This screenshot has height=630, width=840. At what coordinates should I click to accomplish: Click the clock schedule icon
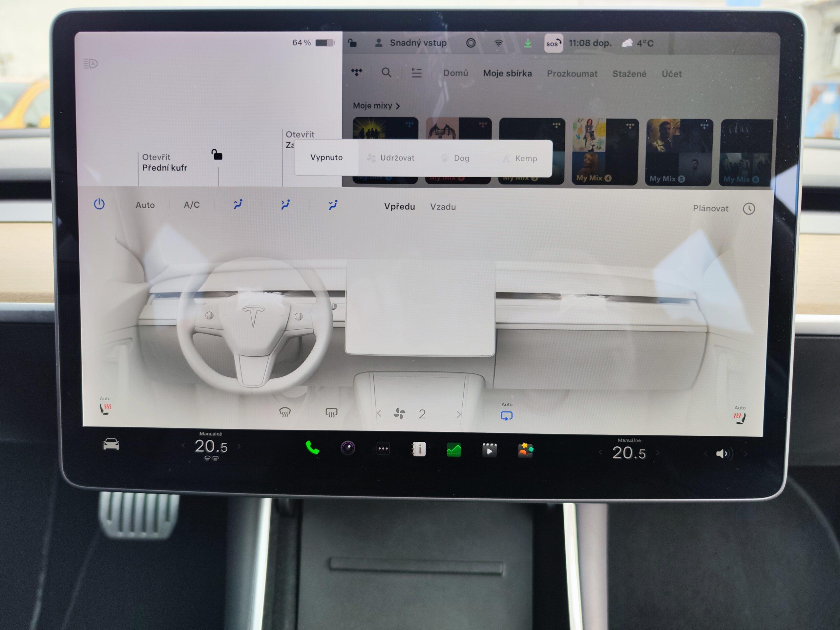(749, 209)
